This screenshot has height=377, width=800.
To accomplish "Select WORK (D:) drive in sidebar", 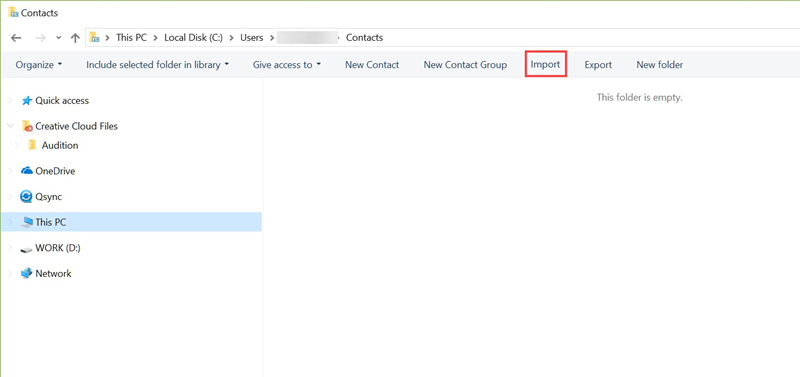I will tap(58, 248).
